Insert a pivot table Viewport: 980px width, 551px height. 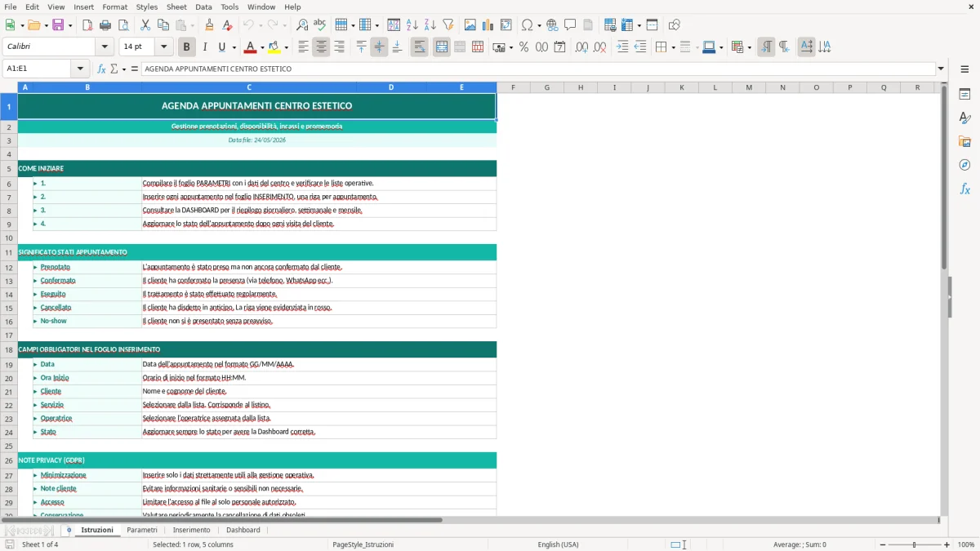(506, 25)
